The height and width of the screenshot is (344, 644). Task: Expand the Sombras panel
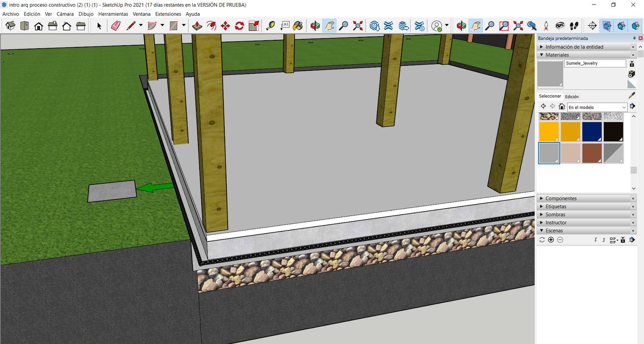click(x=555, y=215)
